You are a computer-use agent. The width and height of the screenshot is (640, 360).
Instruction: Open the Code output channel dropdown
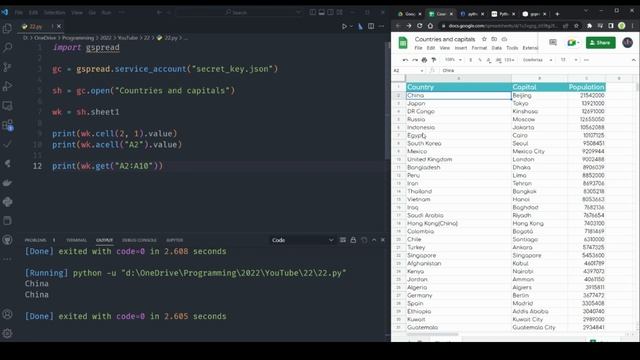click(302, 240)
